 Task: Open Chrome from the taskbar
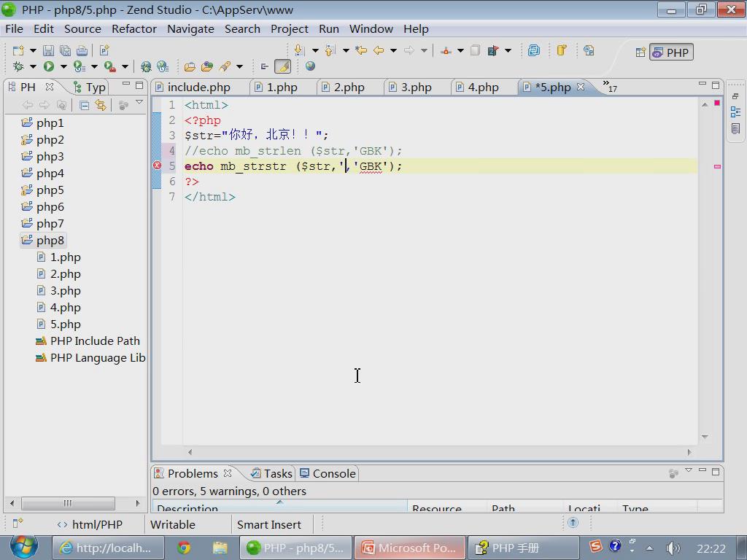coord(184,548)
